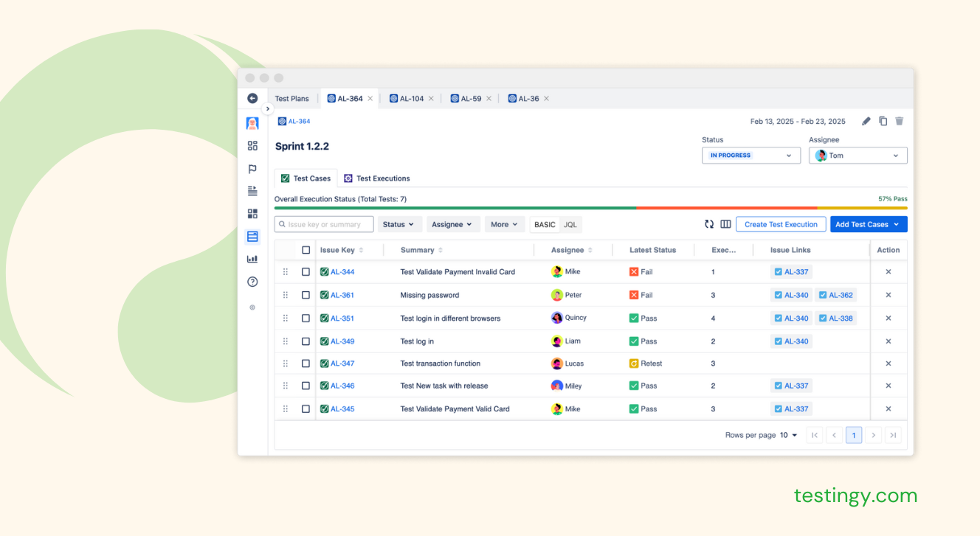Switch to the AL-104 tab
The image size is (980, 536).
(411, 99)
